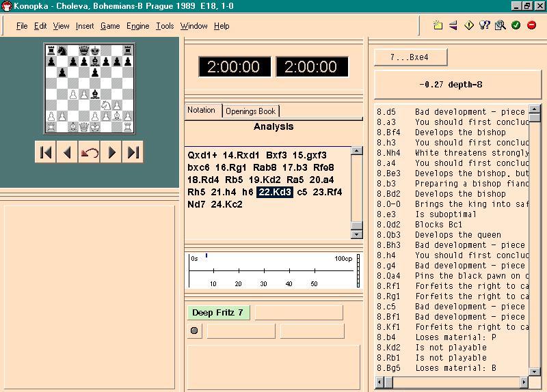
Task: Click the magnifier document search icon
Action: (500, 26)
